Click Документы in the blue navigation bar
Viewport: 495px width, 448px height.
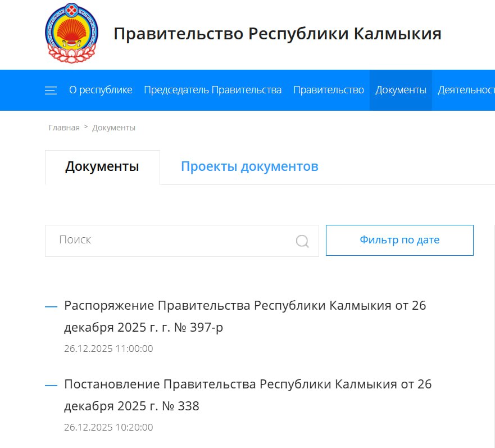401,90
